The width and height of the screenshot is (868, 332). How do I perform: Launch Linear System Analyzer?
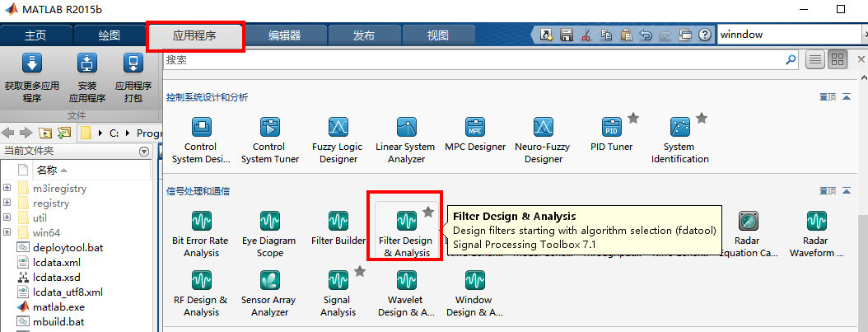click(x=406, y=140)
